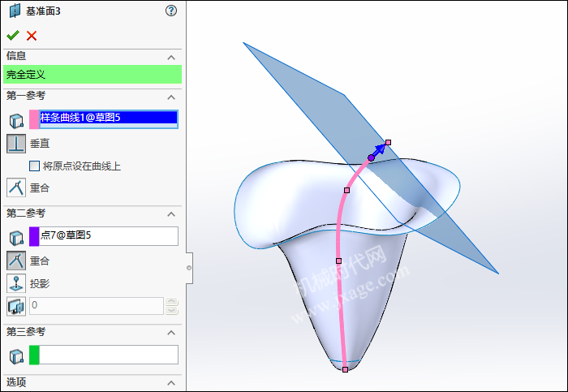Click the green third reference color swatch
Viewport: 568px width, 392px height.
tap(34, 355)
